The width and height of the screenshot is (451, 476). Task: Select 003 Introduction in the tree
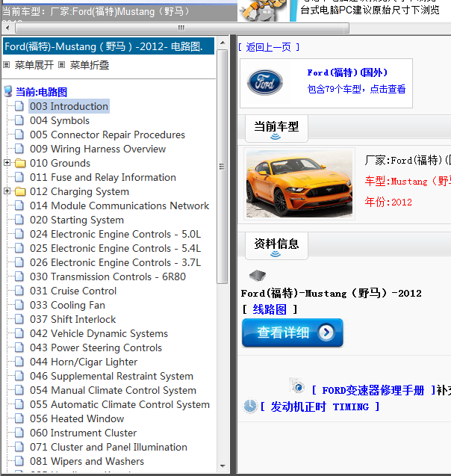(69, 106)
